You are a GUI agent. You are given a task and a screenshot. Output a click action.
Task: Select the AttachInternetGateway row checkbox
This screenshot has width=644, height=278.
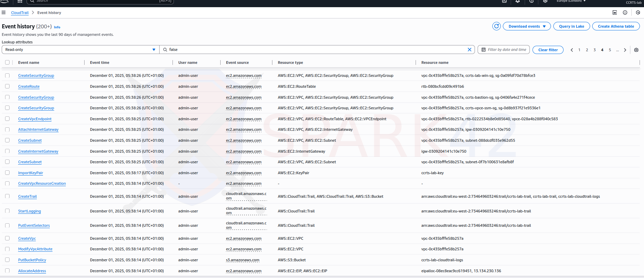pos(7,129)
